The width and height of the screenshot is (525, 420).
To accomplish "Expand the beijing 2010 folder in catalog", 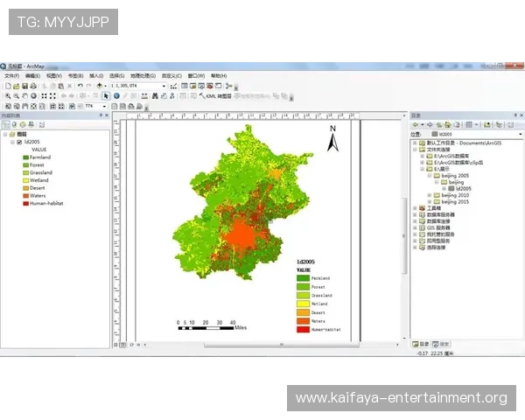I will coord(430,195).
